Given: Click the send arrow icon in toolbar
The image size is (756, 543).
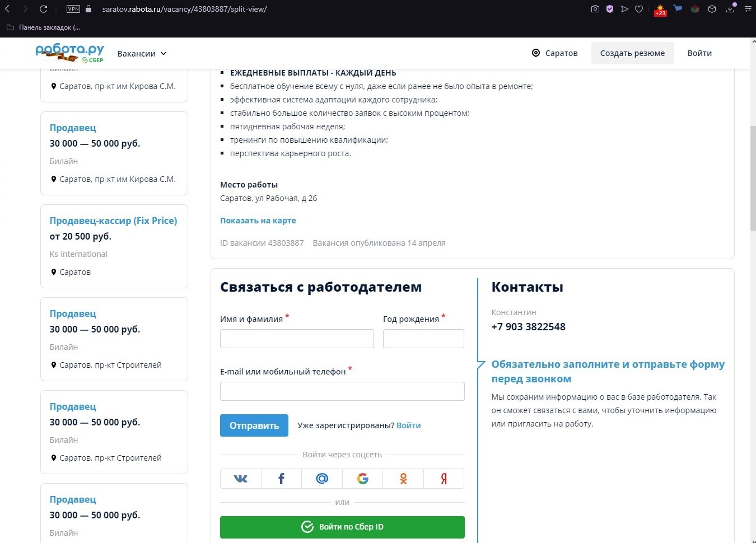Looking at the screenshot, I should pyautogui.click(x=624, y=9).
